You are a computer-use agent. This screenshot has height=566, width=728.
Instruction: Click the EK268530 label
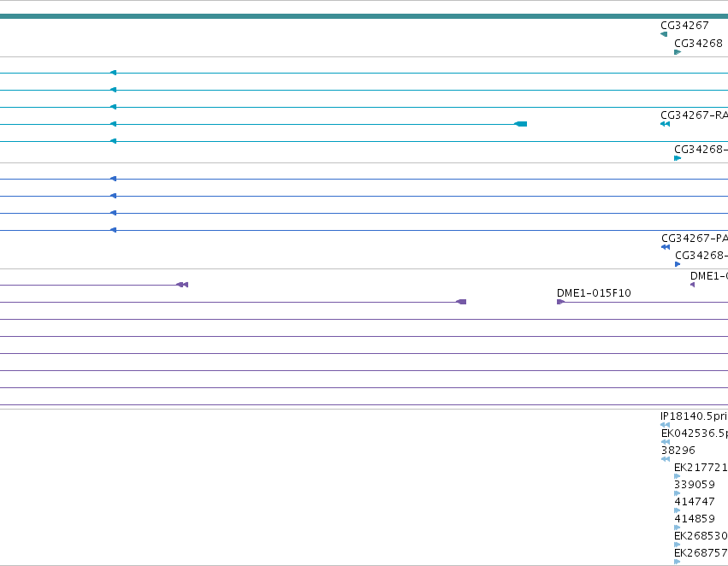pyautogui.click(x=701, y=536)
